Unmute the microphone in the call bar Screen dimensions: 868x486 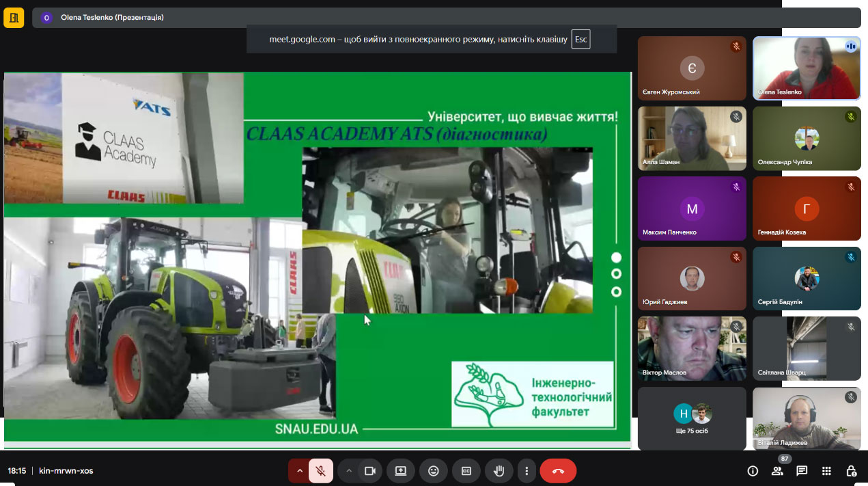[320, 471]
